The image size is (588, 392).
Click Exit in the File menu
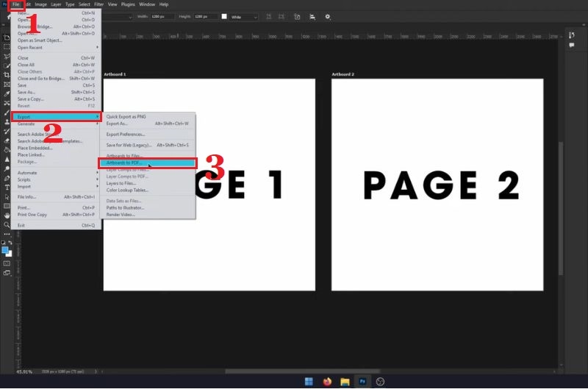tap(56, 226)
